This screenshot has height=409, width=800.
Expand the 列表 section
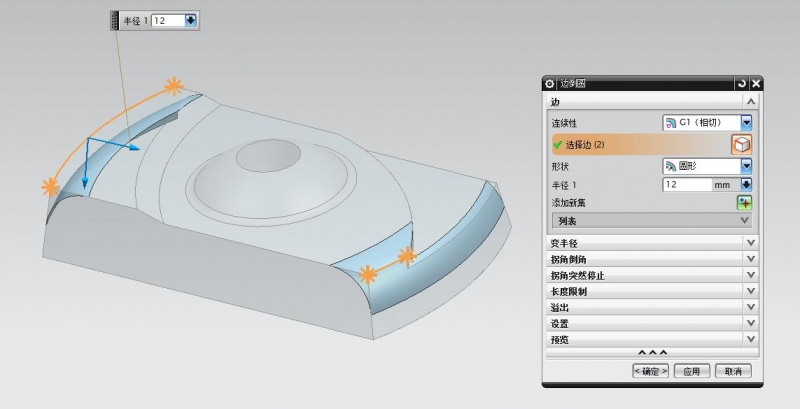[652, 220]
